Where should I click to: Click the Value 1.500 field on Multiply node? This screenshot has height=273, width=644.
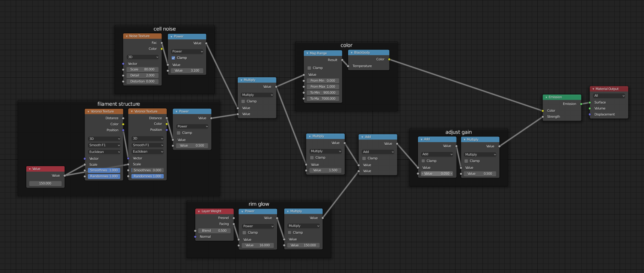tap(325, 170)
